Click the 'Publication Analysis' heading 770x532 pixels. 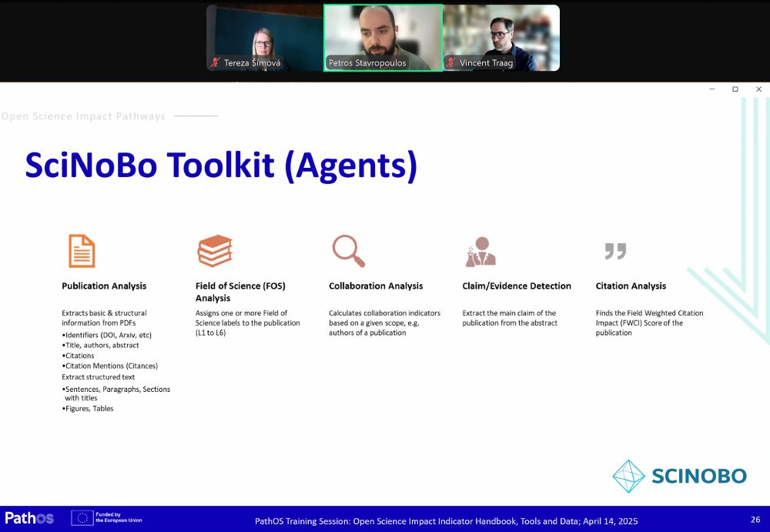pos(104,286)
